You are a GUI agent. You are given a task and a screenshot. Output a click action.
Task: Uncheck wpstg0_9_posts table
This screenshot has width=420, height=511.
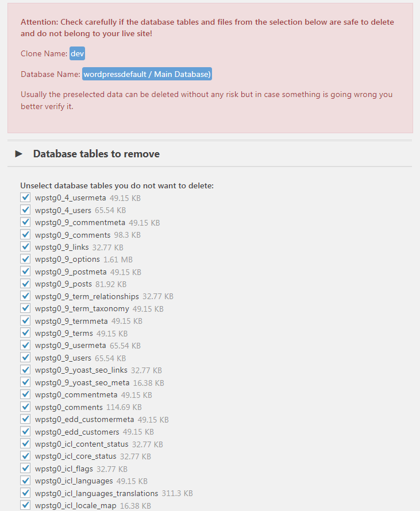coord(25,284)
